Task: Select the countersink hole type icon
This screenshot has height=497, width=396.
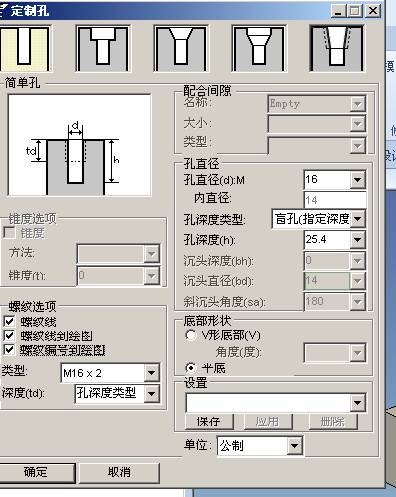Action: pyautogui.click(x=181, y=49)
